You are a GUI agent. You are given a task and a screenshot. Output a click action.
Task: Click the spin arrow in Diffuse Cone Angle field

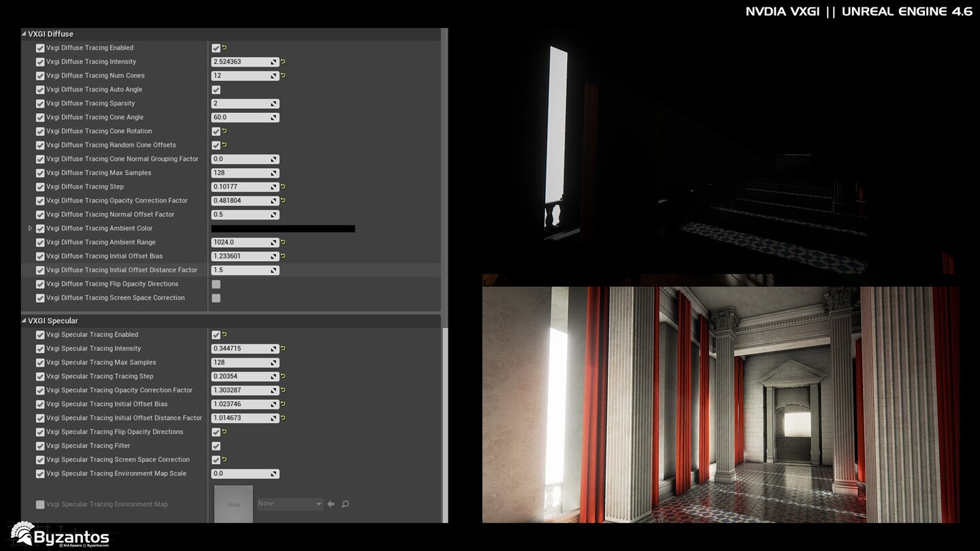[274, 118]
